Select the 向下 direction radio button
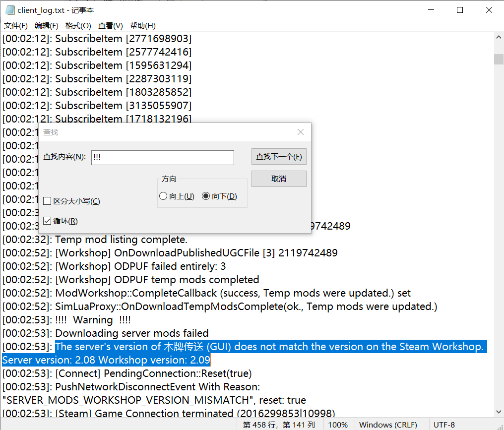This screenshot has height=430, width=504. [x=206, y=196]
